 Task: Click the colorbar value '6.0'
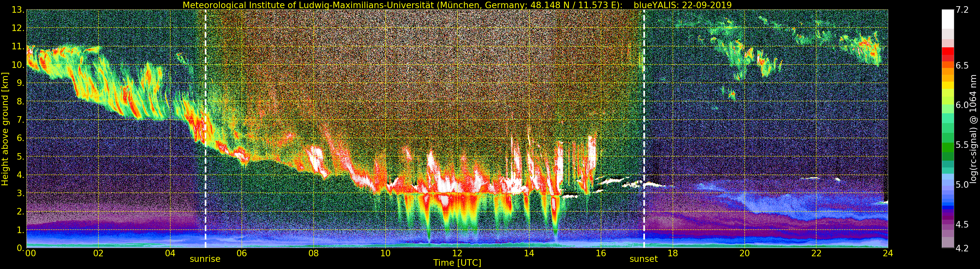[962, 105]
